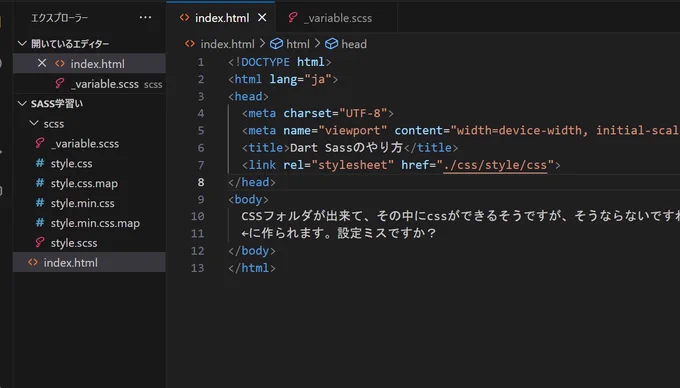Click Sass icon beside _variable.scss in open editors

coord(60,83)
